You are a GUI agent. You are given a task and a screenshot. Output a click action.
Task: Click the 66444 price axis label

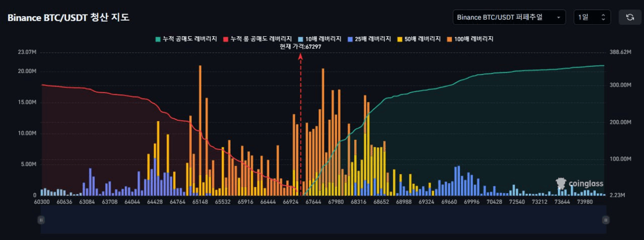[x=268, y=202]
